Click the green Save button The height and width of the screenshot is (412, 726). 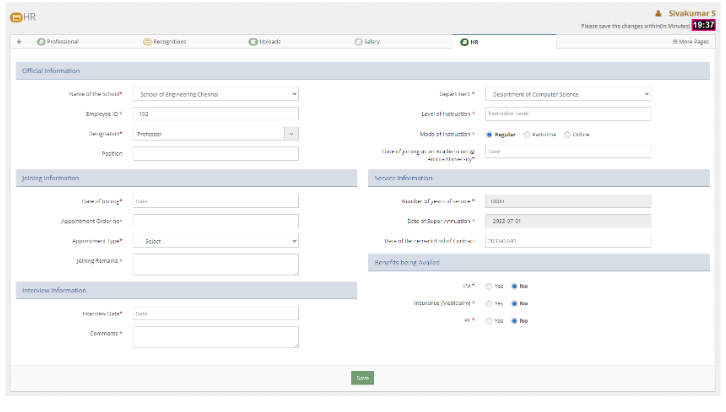coord(362,378)
